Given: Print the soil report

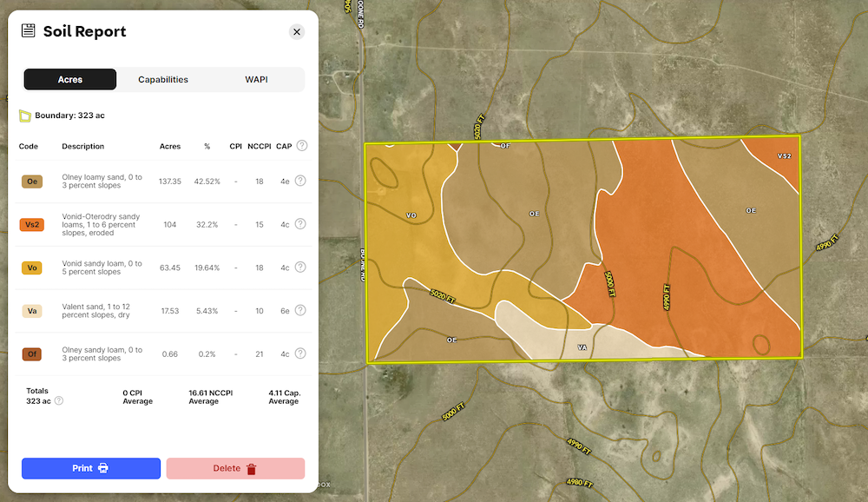Looking at the screenshot, I should tap(91, 468).
